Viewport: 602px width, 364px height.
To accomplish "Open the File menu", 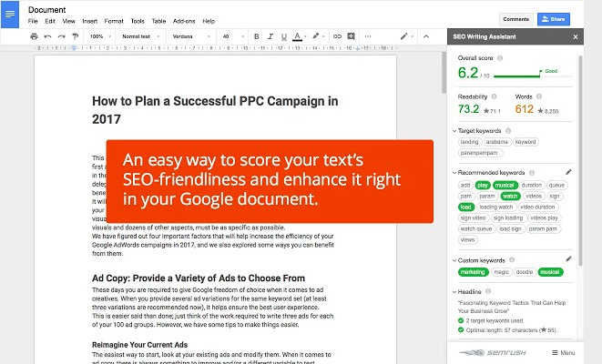I will tap(33, 21).
